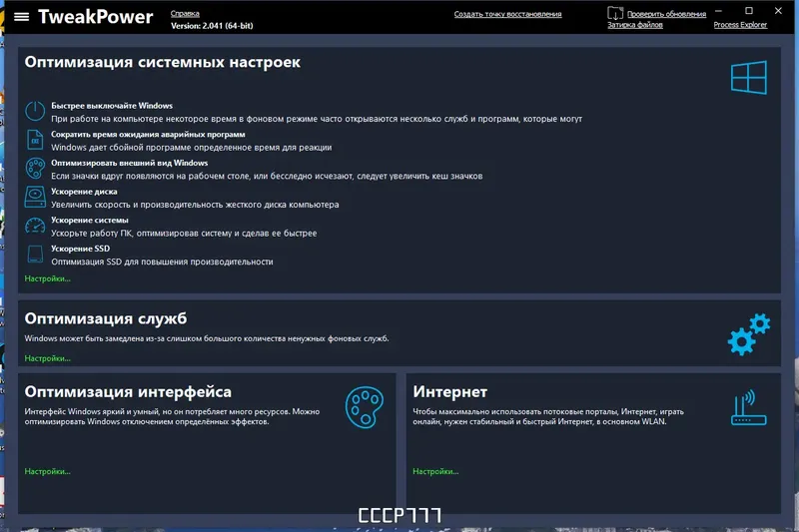Select Ускорение диска entry
The width and height of the screenshot is (799, 532).
pos(84,192)
